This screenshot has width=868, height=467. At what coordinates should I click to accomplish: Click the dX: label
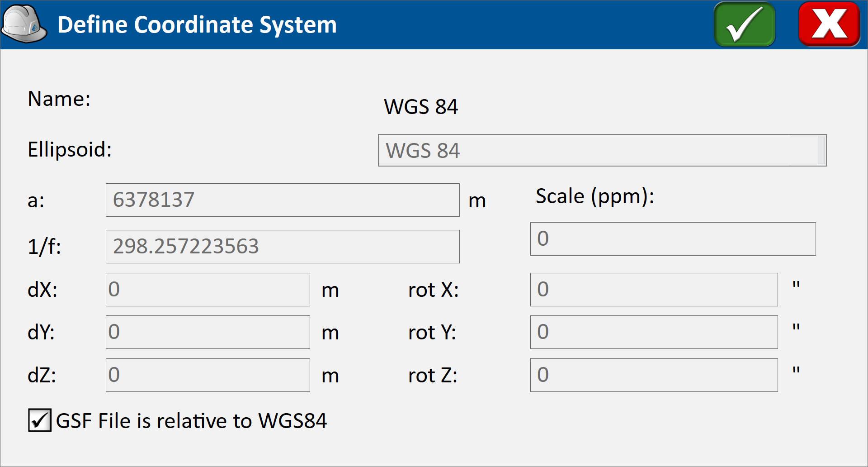pos(42,290)
